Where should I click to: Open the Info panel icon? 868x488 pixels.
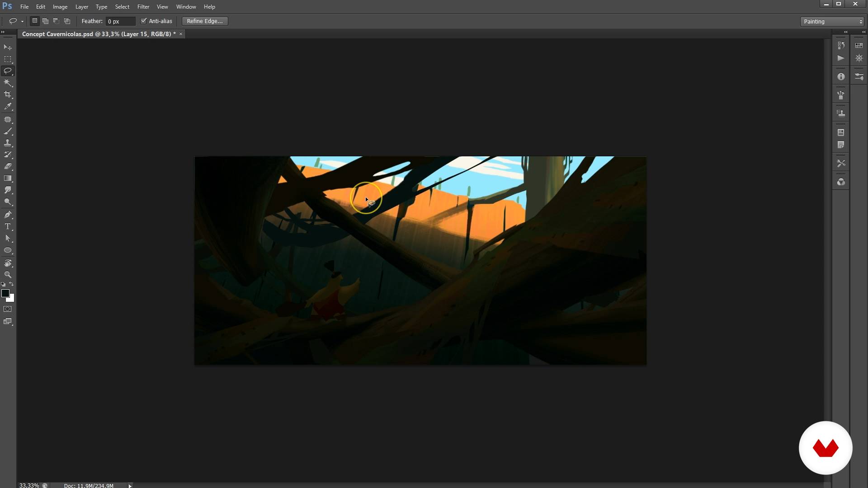pyautogui.click(x=841, y=77)
